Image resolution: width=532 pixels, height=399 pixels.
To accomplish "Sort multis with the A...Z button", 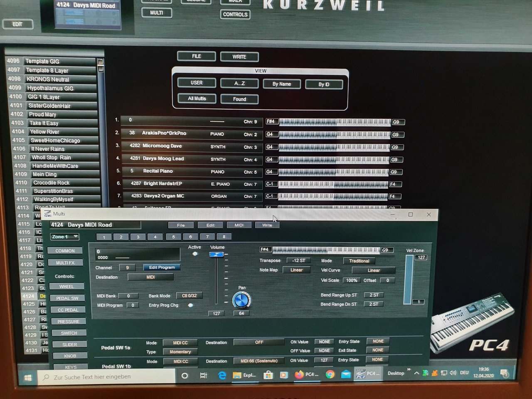I will click(x=239, y=83).
